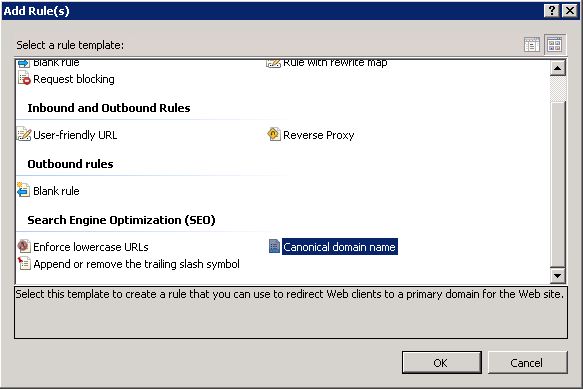The height and width of the screenshot is (390, 583).
Task: Choose Enforce lowercase URLs template text
Action: click(x=91, y=247)
